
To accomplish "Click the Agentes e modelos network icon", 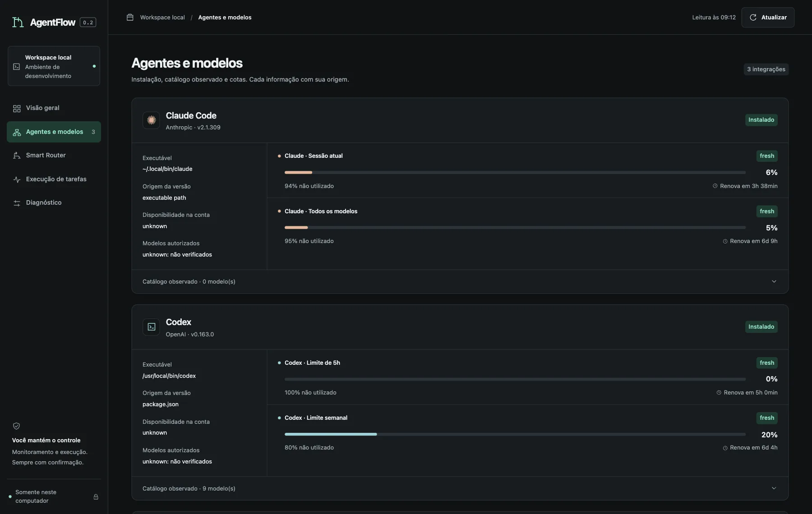I will click(17, 132).
